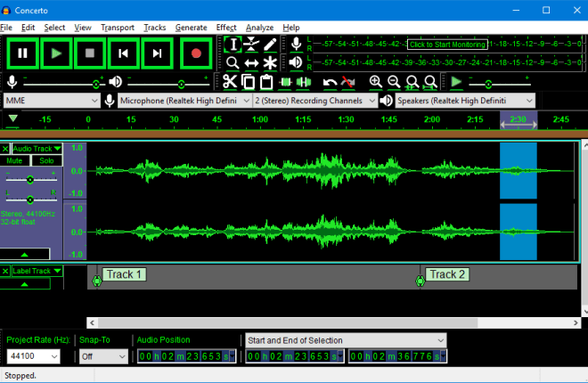
Task: Select the Time Shift tool
Action: click(x=251, y=62)
